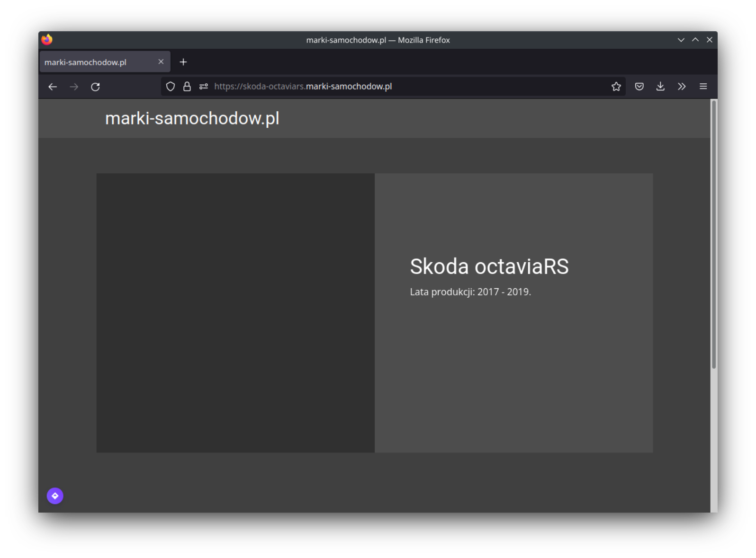Open site permissions icon in address bar

tap(204, 86)
